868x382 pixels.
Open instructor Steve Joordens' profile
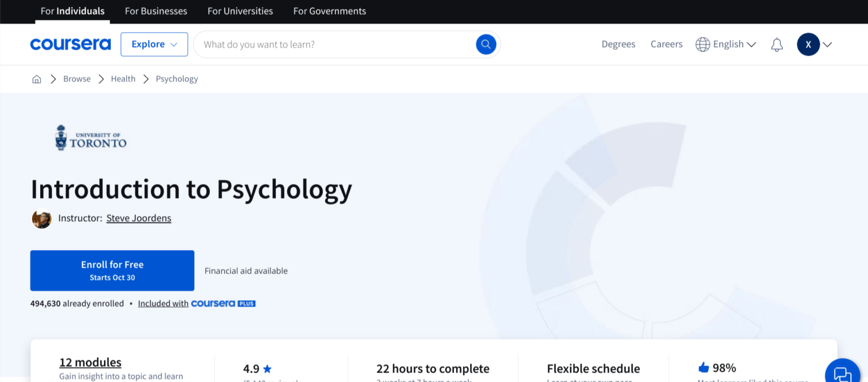click(138, 218)
